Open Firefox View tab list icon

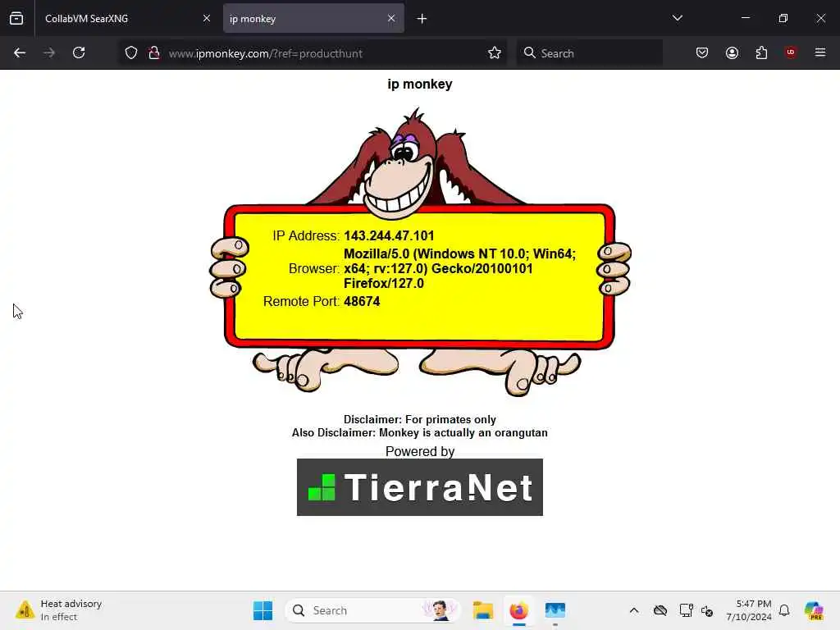(x=16, y=19)
